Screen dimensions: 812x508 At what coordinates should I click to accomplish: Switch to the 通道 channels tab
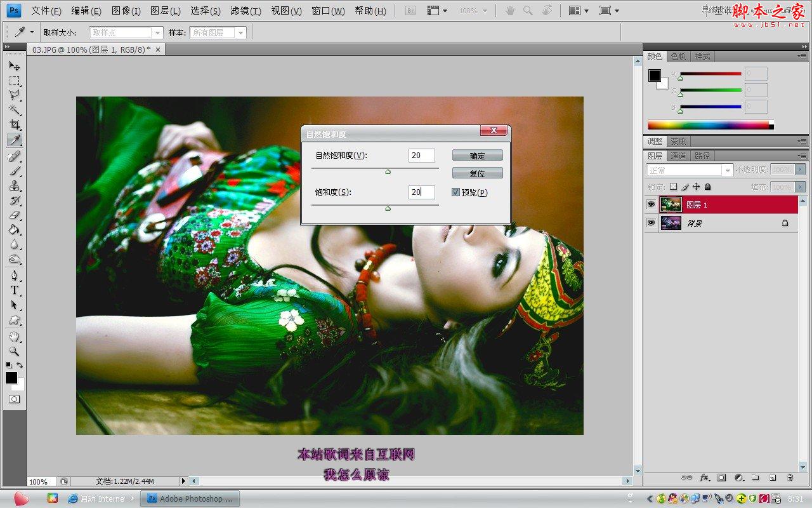[x=678, y=155]
